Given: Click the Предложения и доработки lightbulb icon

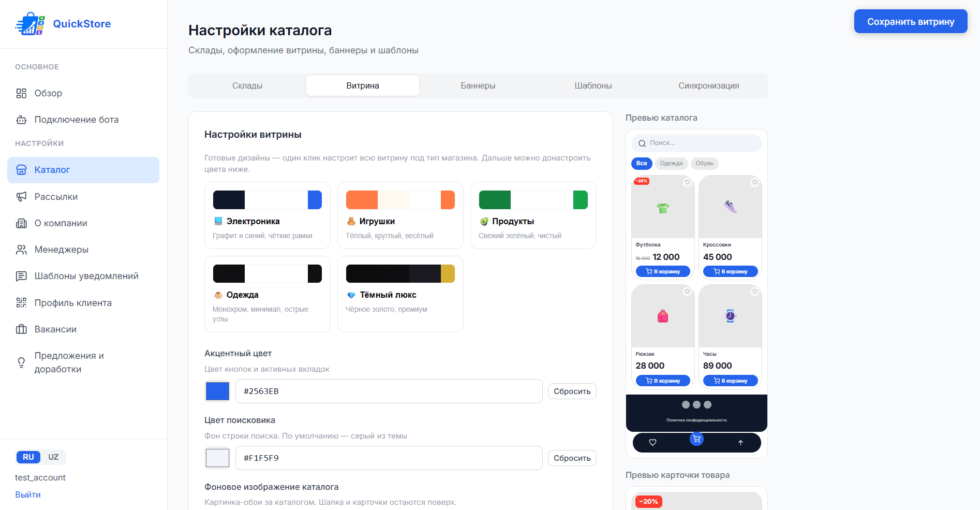Looking at the screenshot, I should coord(21,362).
